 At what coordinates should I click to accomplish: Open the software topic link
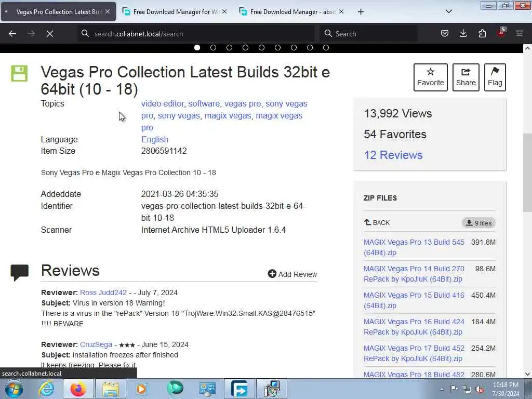point(204,103)
